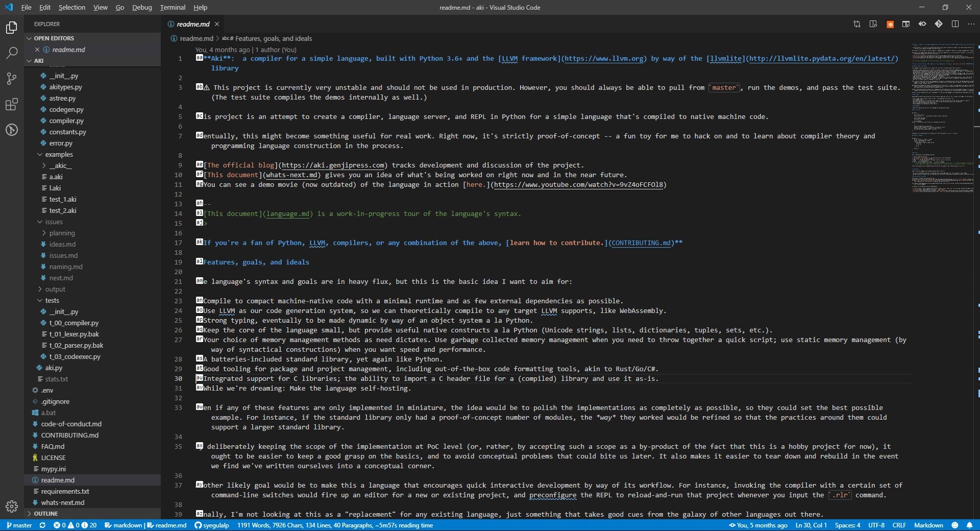Close readme.md in Open Editors list

click(x=37, y=50)
